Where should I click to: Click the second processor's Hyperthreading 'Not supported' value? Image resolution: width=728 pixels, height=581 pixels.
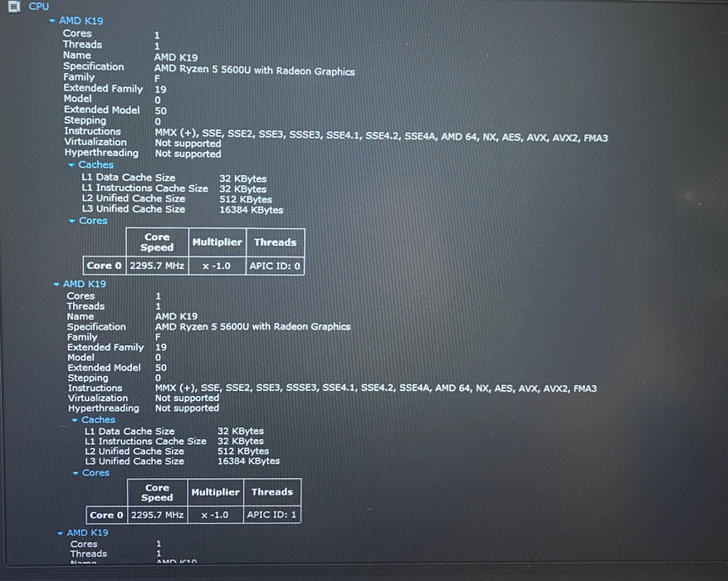[x=187, y=408]
